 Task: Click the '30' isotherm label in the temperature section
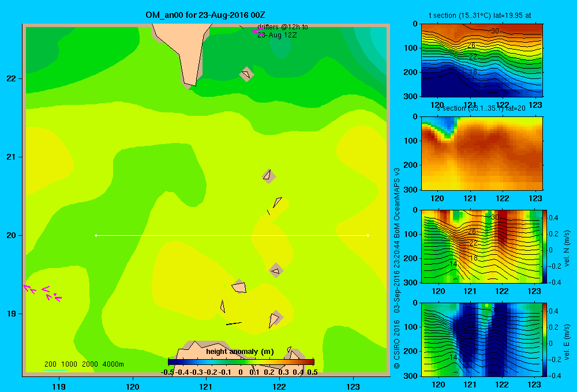click(x=495, y=31)
